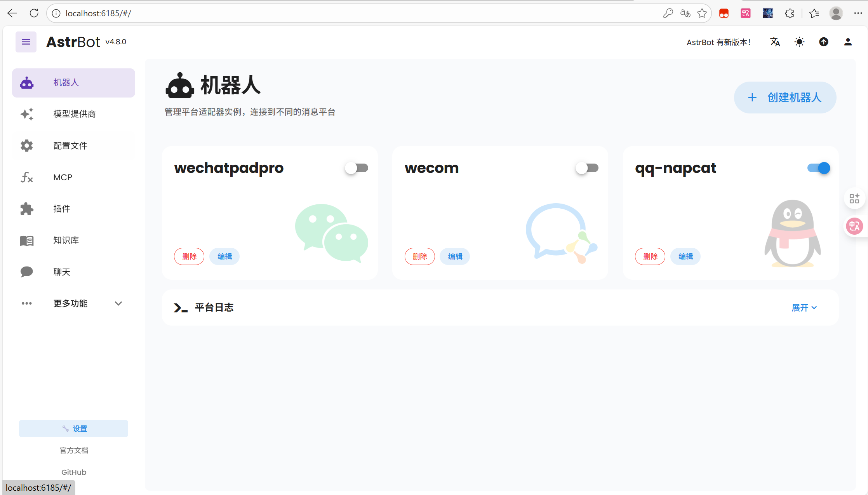
Task: Click the 创建机器人 button
Action: [x=785, y=98]
